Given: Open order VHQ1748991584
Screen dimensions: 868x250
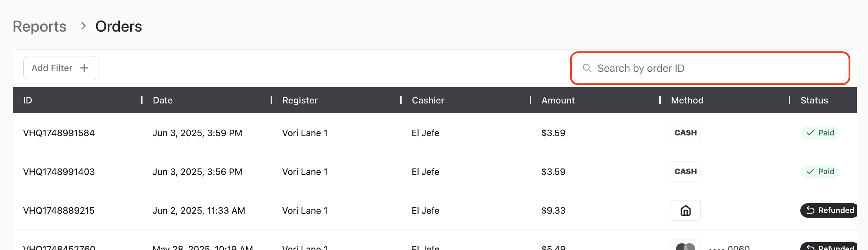Looking at the screenshot, I should (x=59, y=133).
